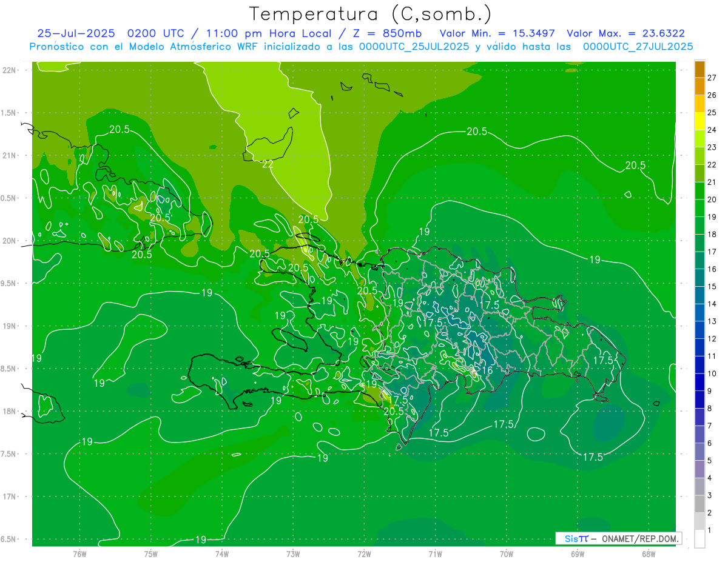Click the '19N' latitude axis label
The height and width of the screenshot is (562, 728).
10,326
